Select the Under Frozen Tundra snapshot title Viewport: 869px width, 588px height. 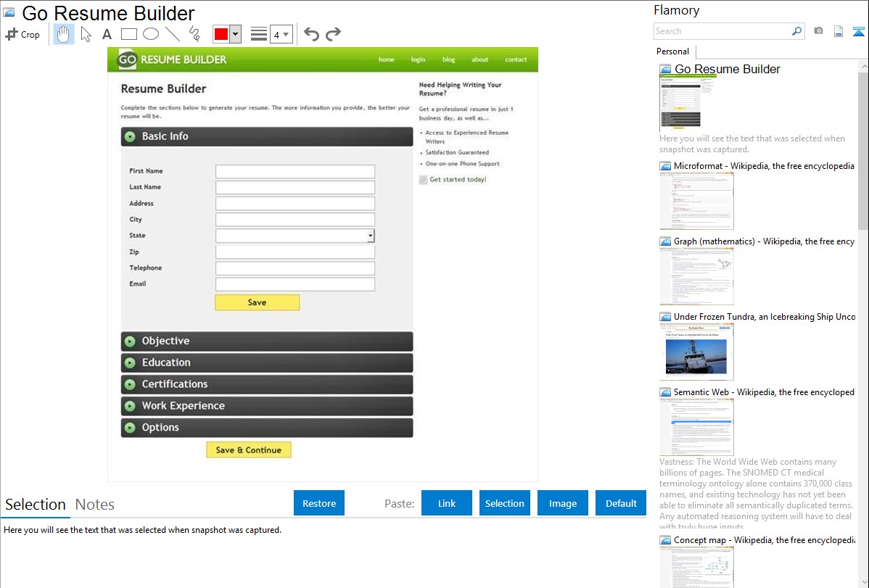coord(765,316)
